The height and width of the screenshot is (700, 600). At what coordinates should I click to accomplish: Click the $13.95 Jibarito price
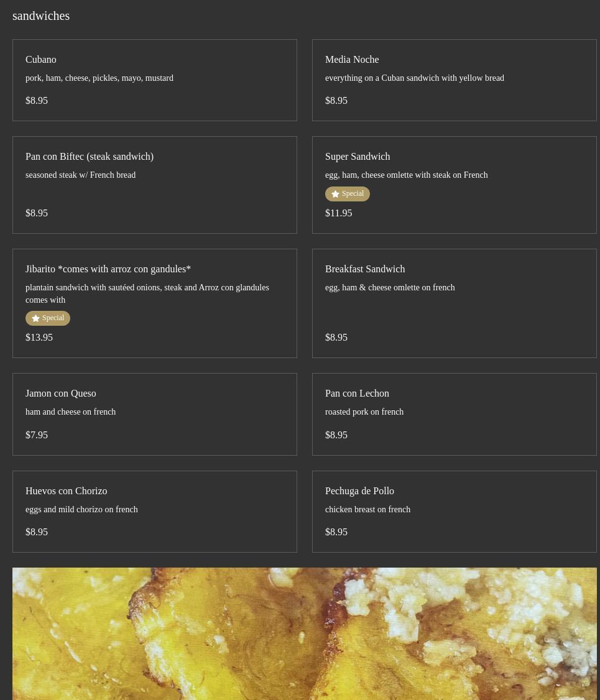pos(39,338)
